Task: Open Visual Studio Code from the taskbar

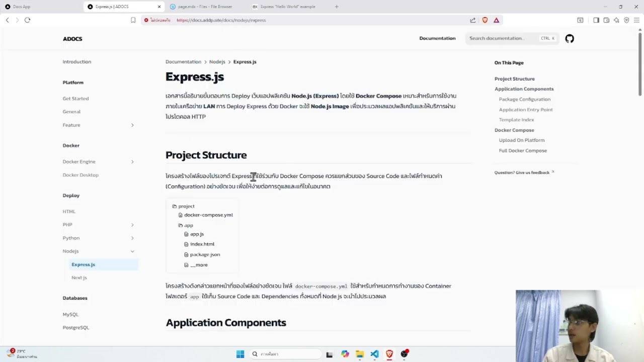Action: click(374, 354)
